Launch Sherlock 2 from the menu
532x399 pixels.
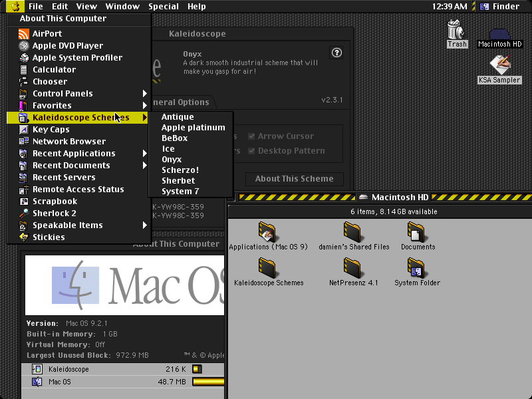[78, 213]
